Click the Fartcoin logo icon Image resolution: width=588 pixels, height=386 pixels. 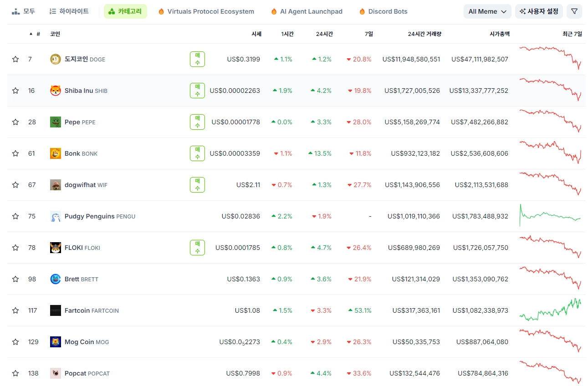56,310
